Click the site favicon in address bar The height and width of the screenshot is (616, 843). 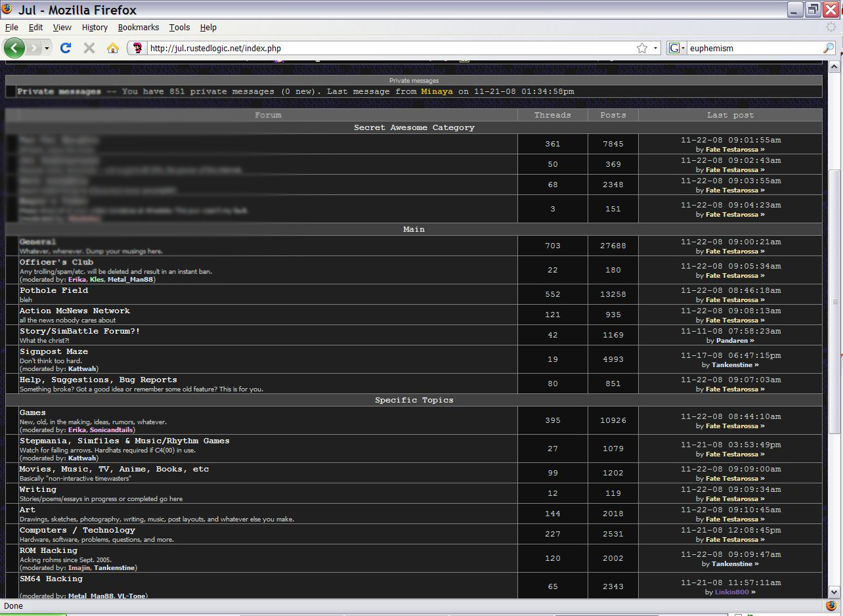(138, 48)
